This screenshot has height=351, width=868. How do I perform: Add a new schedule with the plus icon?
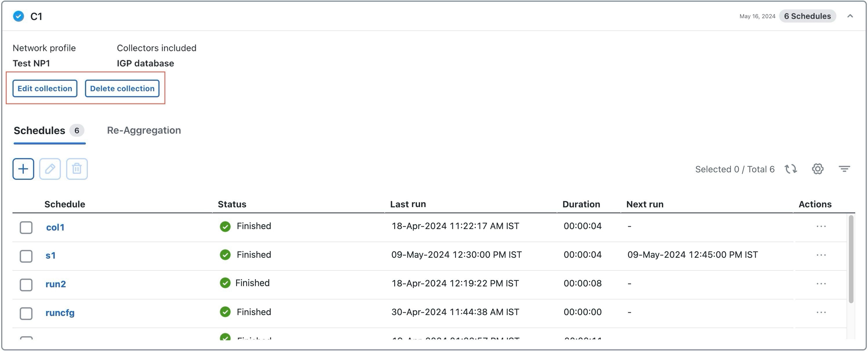tap(23, 169)
